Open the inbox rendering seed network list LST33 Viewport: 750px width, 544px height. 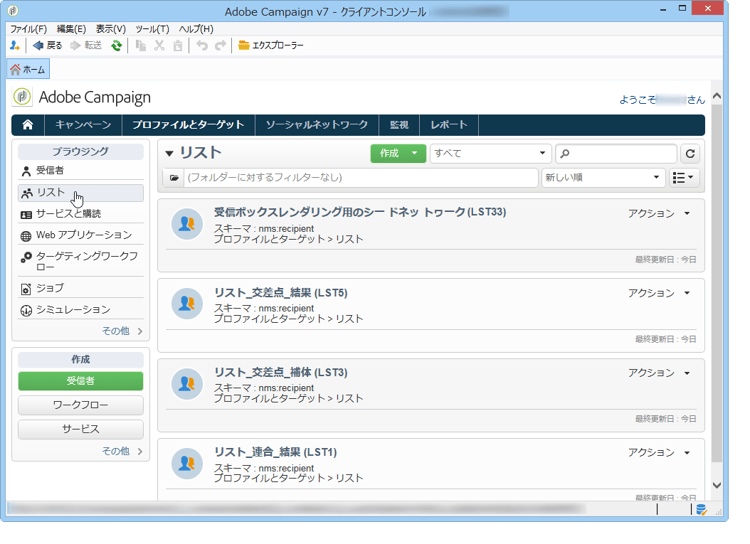pos(360,212)
